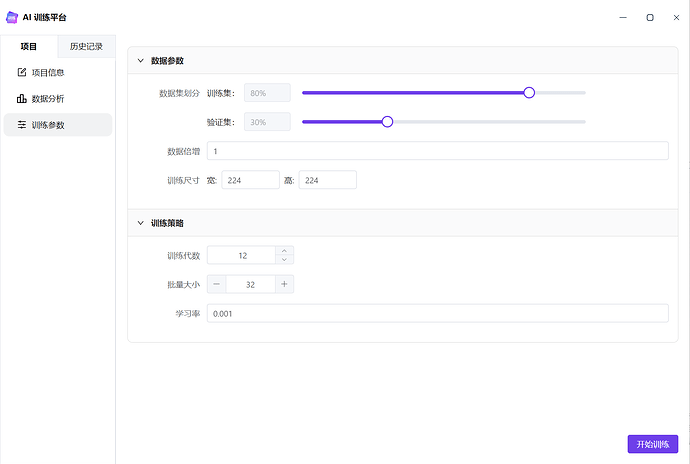
Task: Click the AI 训练平台 app logo icon
Action: point(12,17)
